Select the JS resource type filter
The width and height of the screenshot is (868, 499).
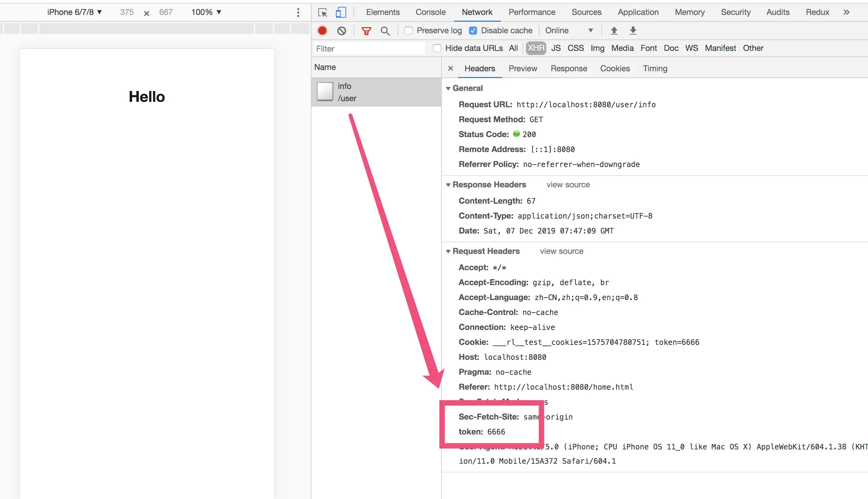tap(555, 48)
